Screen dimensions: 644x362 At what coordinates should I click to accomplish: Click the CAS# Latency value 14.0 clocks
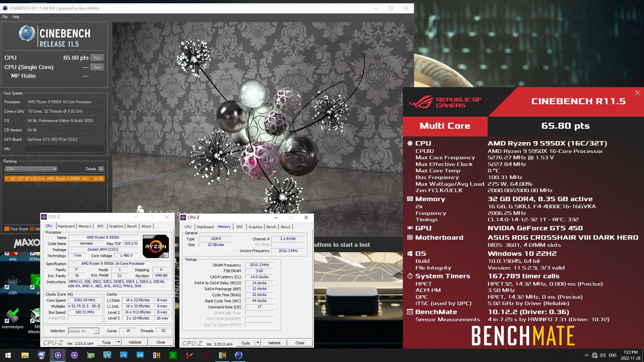(x=259, y=277)
